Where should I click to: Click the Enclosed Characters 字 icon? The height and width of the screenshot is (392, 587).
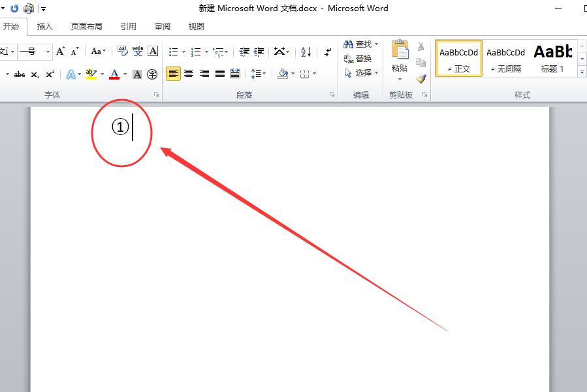pos(152,74)
